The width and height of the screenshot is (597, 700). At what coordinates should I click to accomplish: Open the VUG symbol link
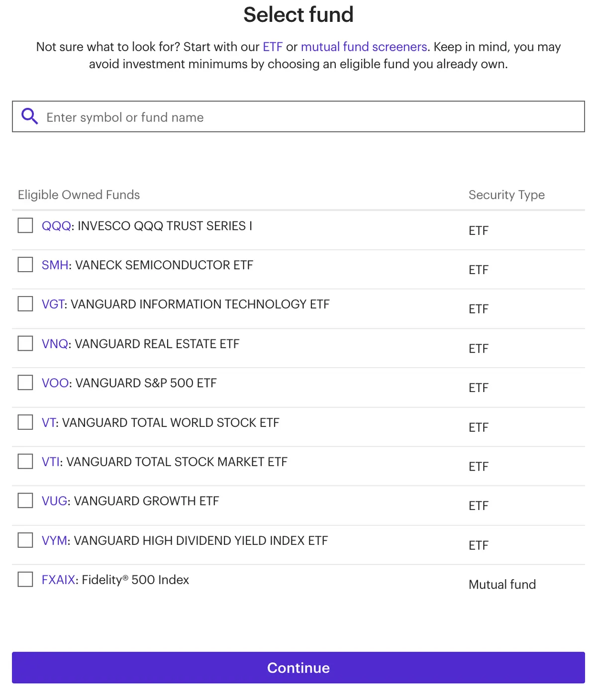tap(54, 501)
